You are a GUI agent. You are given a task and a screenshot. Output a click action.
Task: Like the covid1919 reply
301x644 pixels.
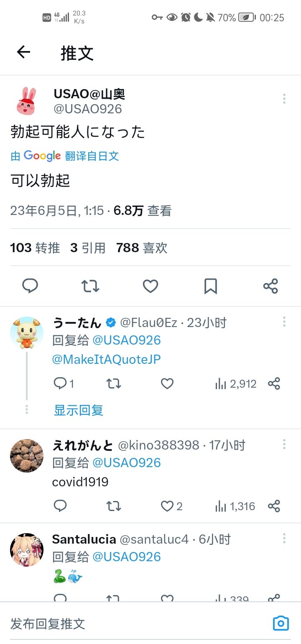tap(167, 506)
